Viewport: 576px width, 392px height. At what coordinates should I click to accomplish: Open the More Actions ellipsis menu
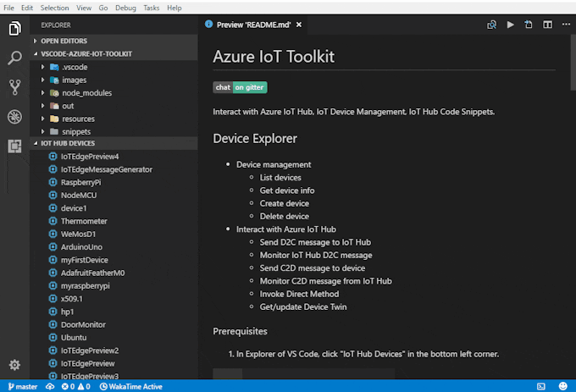[566, 25]
